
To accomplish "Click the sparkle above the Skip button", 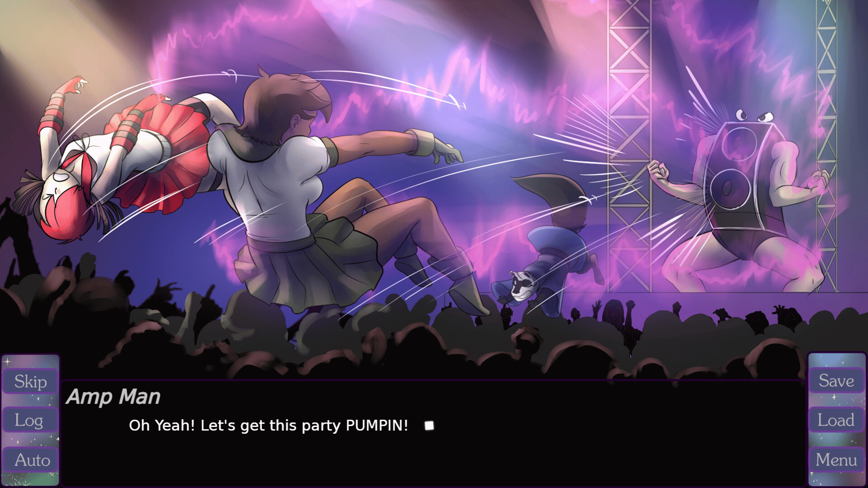I will click(x=8, y=361).
